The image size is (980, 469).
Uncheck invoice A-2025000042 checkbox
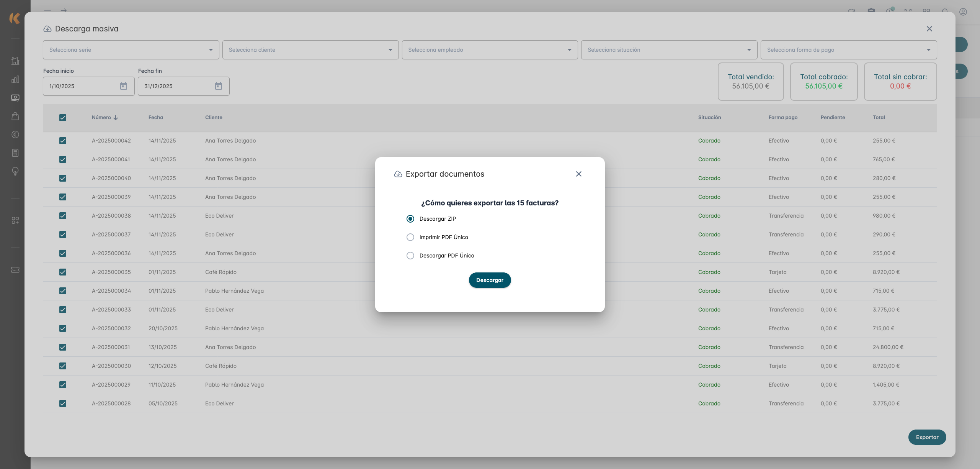63,141
